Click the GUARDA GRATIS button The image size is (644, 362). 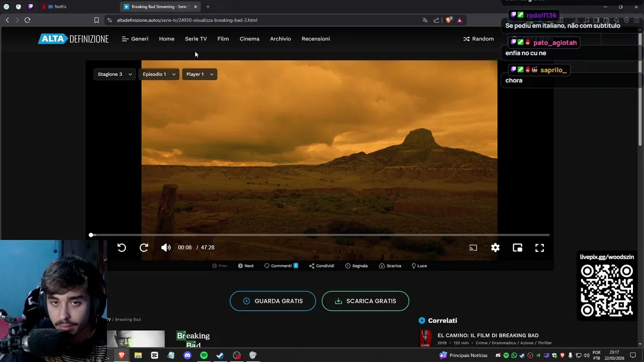click(x=273, y=301)
